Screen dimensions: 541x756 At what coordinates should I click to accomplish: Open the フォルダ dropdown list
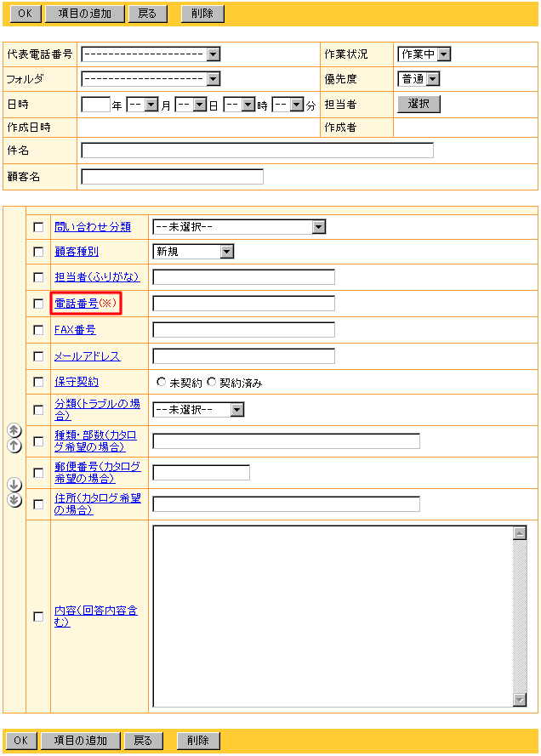point(151,79)
